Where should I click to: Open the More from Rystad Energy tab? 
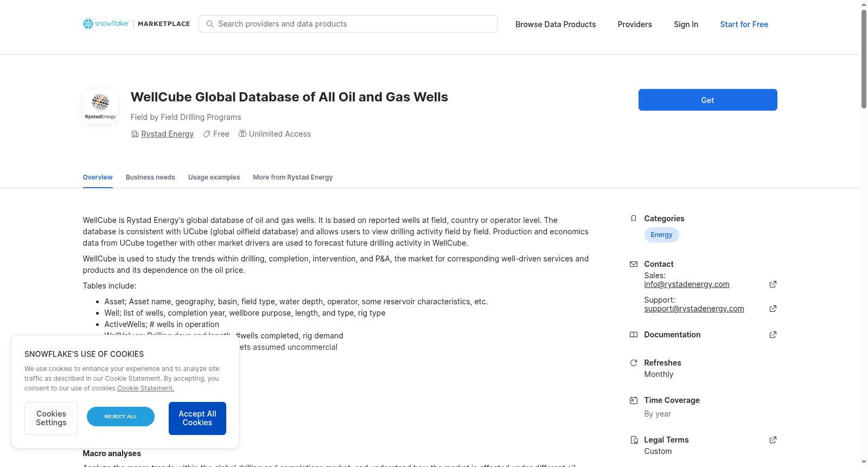pos(293,177)
